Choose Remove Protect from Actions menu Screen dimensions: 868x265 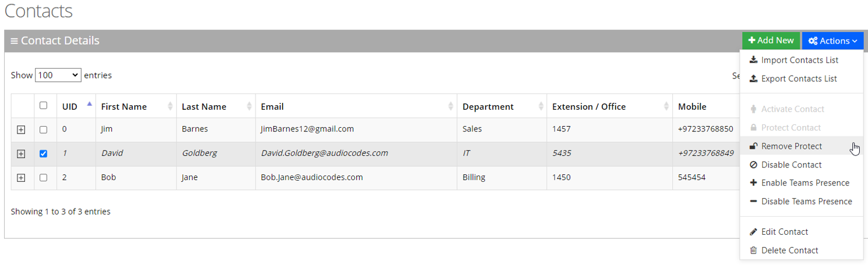coord(791,146)
